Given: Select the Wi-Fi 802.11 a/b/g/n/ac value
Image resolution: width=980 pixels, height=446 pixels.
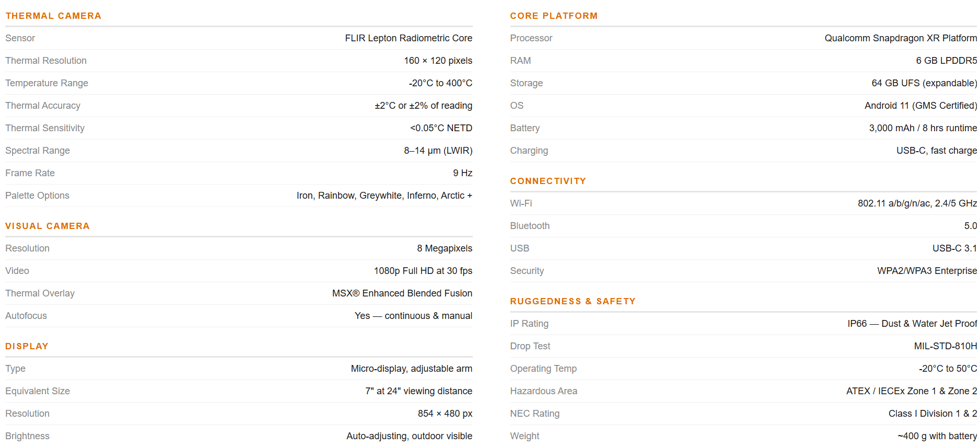Looking at the screenshot, I should 917,203.
